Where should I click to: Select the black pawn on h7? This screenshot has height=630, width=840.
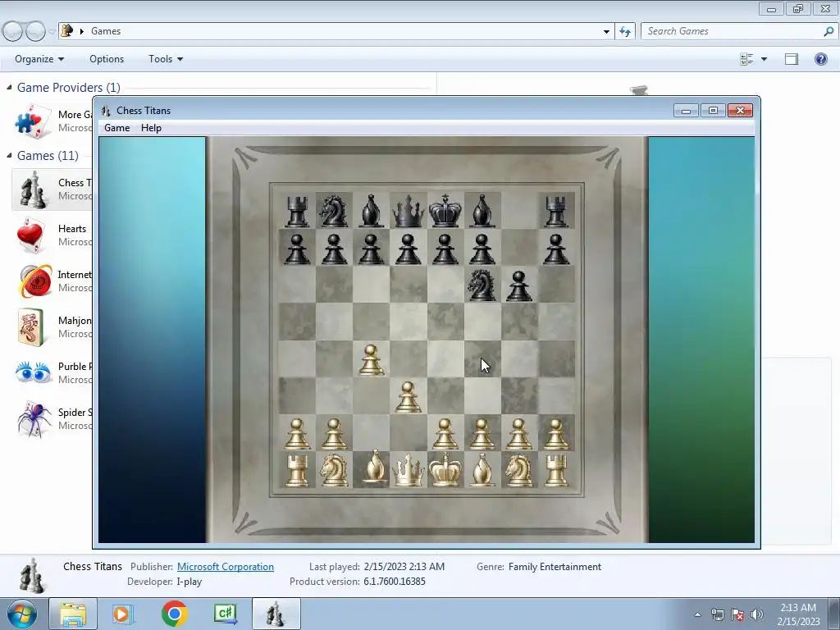click(x=556, y=249)
